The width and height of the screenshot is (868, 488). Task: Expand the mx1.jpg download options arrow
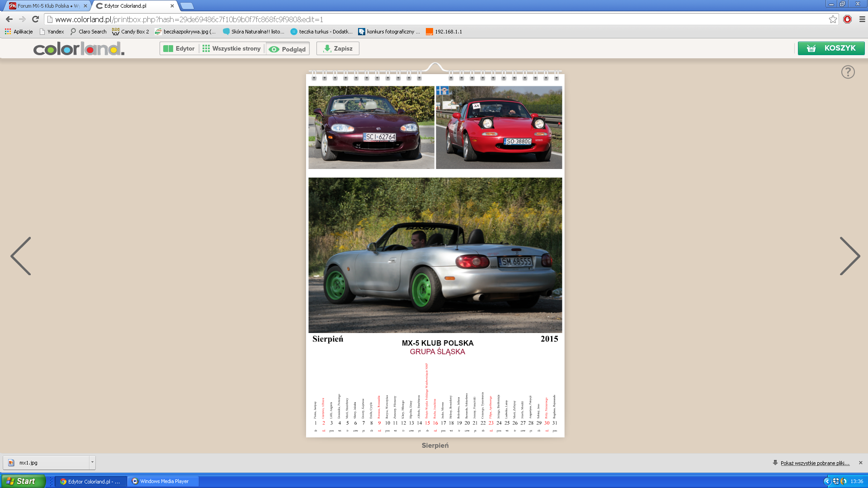92,463
